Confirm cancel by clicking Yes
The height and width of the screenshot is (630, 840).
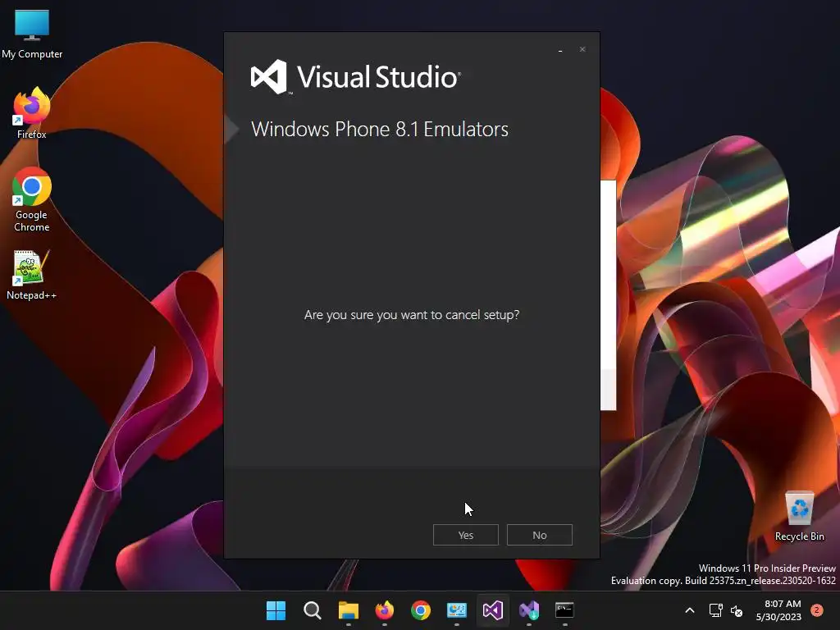(466, 535)
